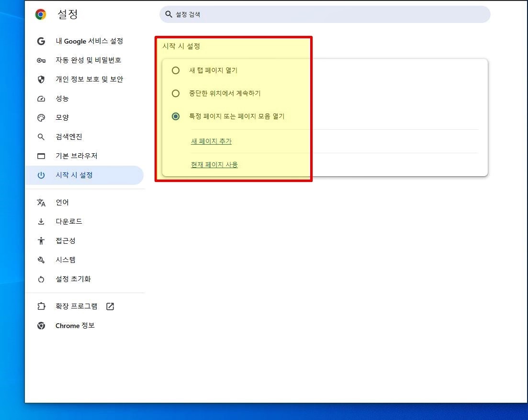Image resolution: width=528 pixels, height=420 pixels.
Task: Click the translate icon for 언어
Action: [41, 203]
